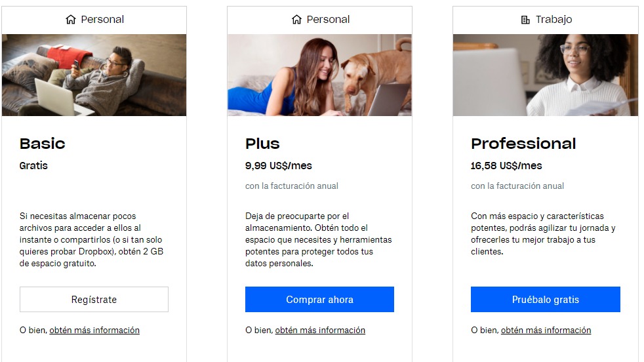The height and width of the screenshot is (362, 644).
Task: Select the Professional plan heading
Action: pyautogui.click(x=523, y=144)
